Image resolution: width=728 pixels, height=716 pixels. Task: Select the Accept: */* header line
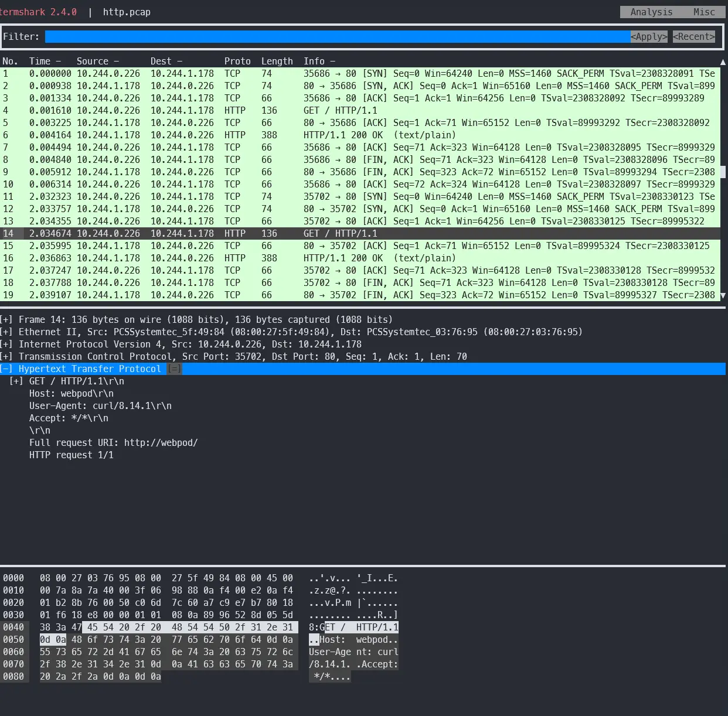[x=69, y=418]
